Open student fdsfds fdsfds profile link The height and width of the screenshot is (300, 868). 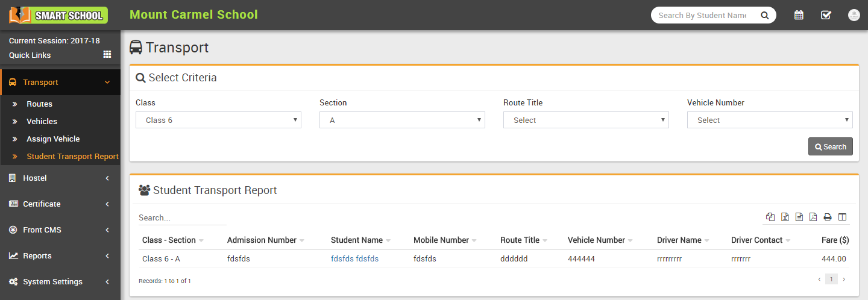tap(354, 259)
